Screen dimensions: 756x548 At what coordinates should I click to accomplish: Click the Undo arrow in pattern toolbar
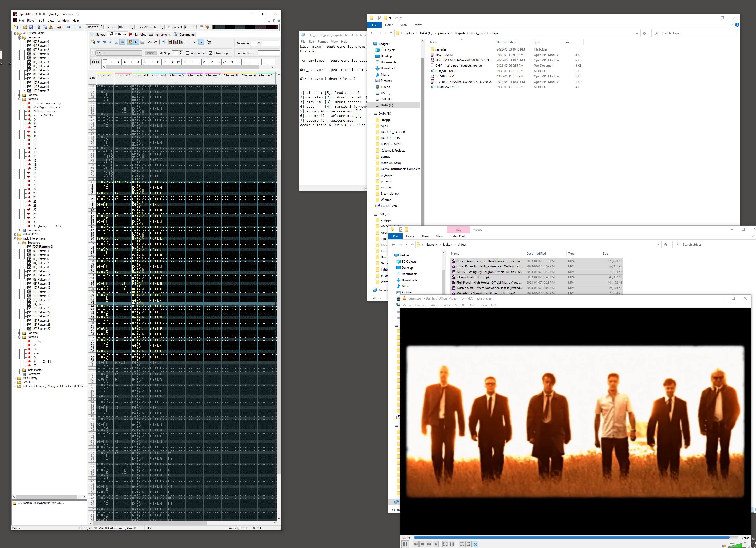pyautogui.click(x=163, y=42)
